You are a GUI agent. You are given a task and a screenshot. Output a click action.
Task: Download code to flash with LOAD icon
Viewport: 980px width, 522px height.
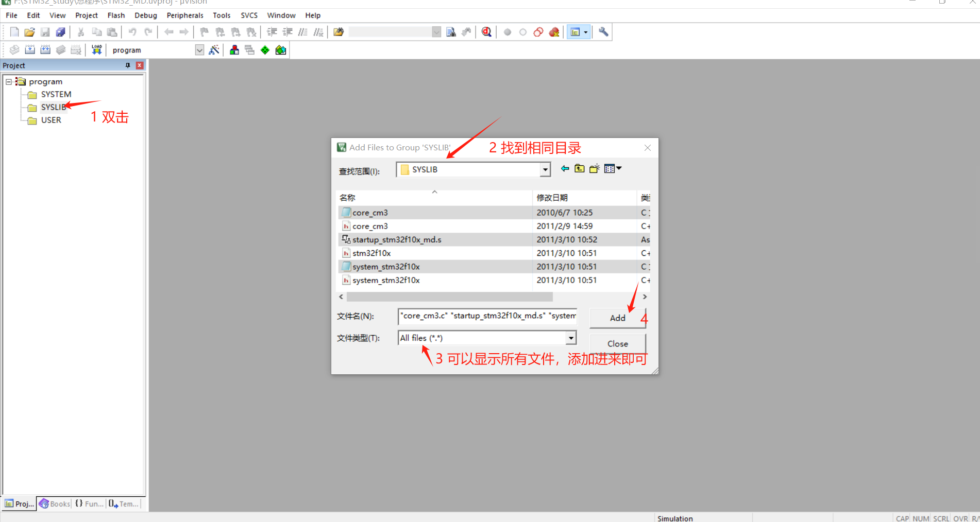96,50
